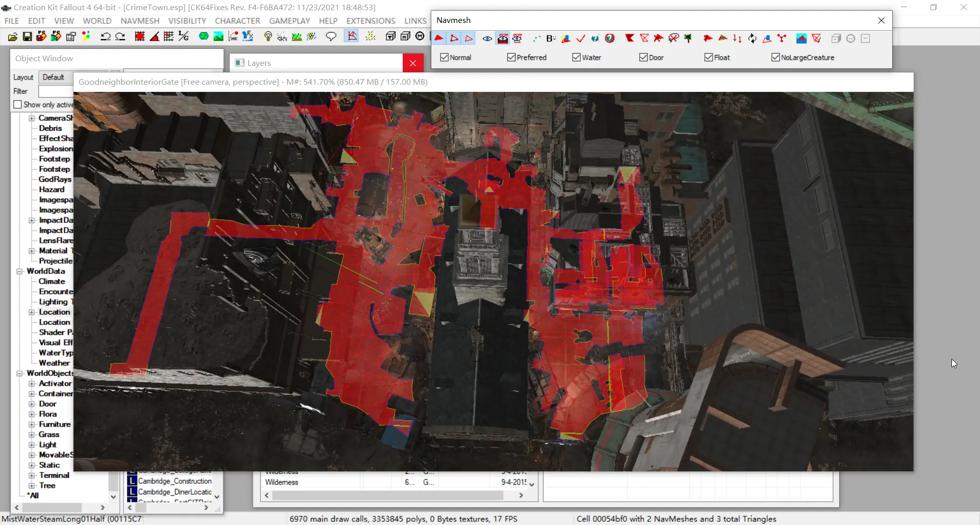The width and height of the screenshot is (980, 525).
Task: Click the cell list horizontal scrollbar
Action: pyautogui.click(x=169, y=508)
